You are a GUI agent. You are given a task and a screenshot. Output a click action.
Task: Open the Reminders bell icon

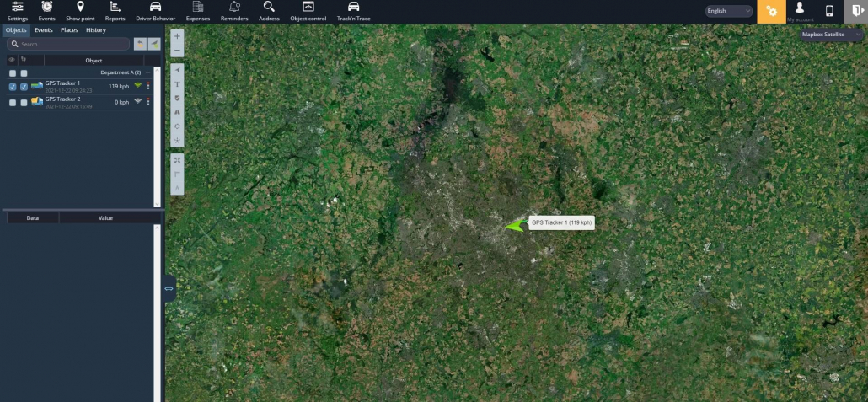234,7
